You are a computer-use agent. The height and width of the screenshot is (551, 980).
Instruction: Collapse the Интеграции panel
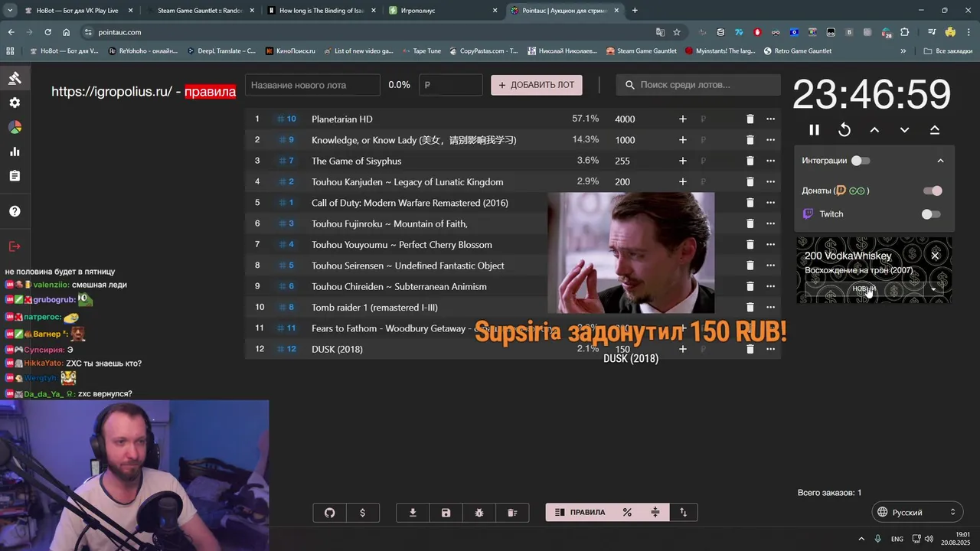coord(941,161)
